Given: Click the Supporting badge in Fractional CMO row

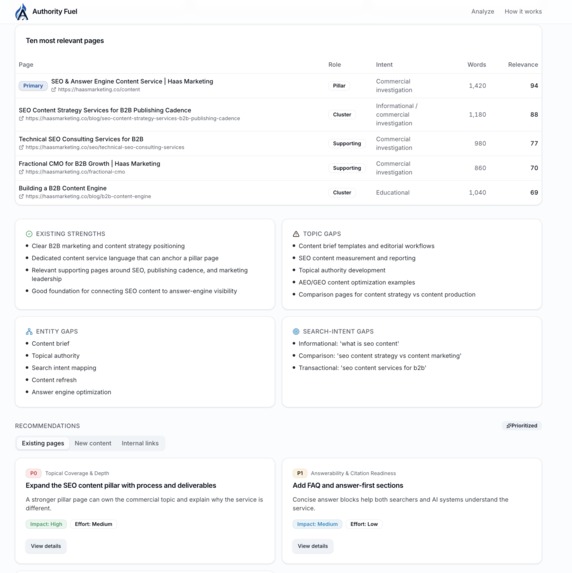Looking at the screenshot, I should [347, 168].
